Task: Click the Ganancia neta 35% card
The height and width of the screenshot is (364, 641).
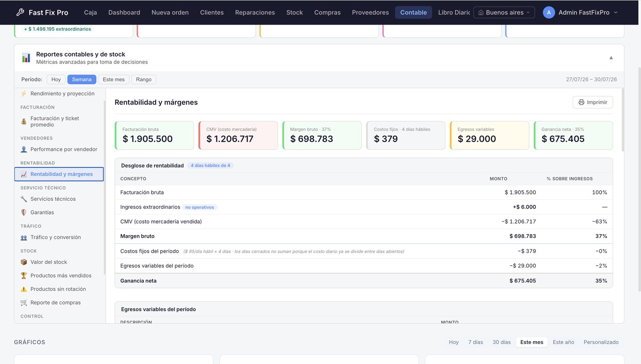Action: 573,135
